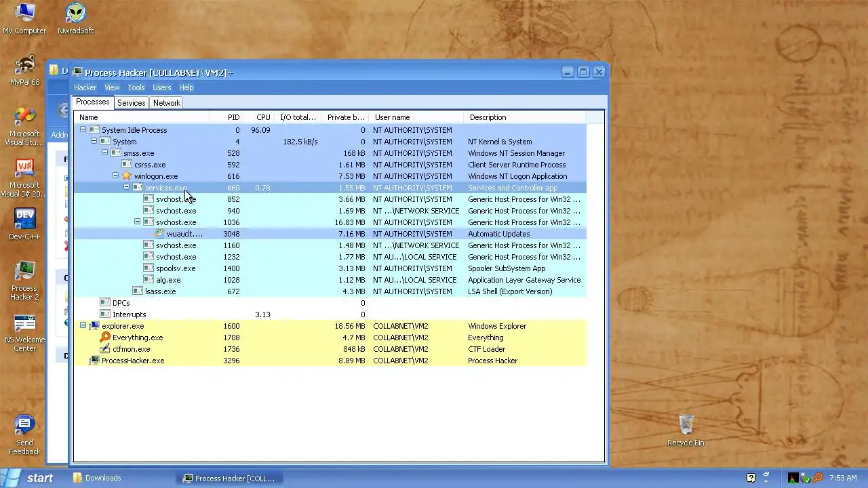This screenshot has height=488, width=868.
Task: Click the explorer.exe process icon
Action: (x=94, y=326)
